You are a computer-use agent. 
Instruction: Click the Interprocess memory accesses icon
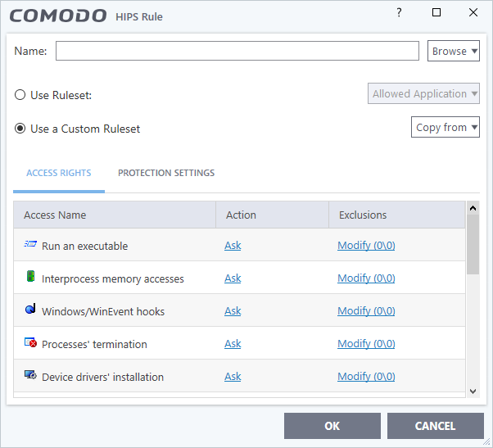(30, 277)
